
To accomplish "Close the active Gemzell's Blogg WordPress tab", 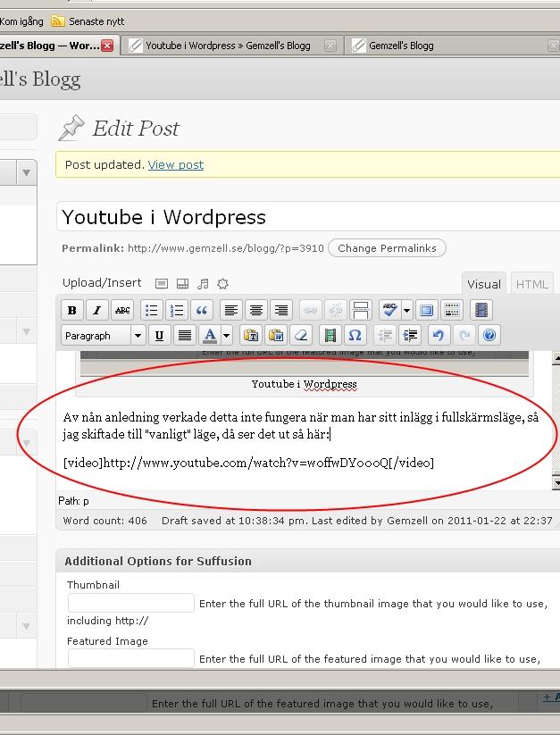I will coord(107,46).
